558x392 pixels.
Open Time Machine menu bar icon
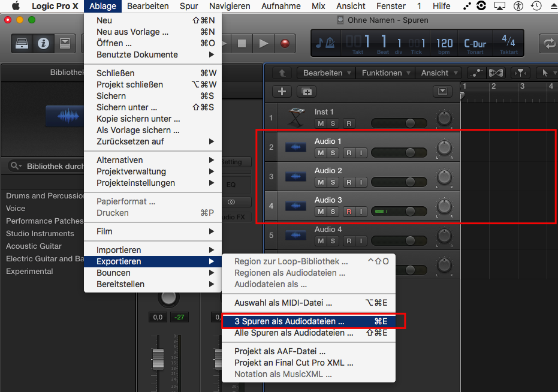(x=536, y=6)
